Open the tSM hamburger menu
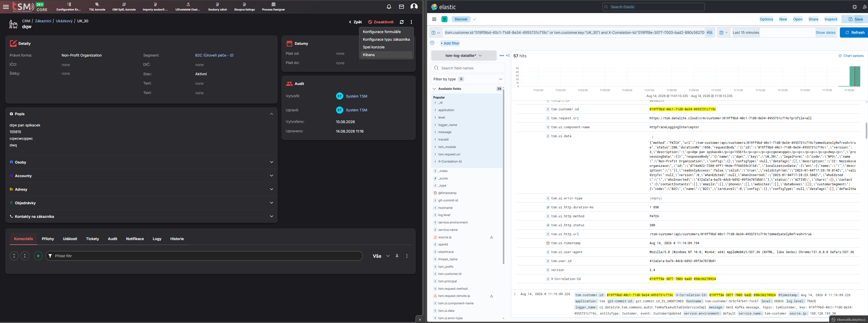Image resolution: width=868 pixels, height=323 pixels. [x=6, y=7]
